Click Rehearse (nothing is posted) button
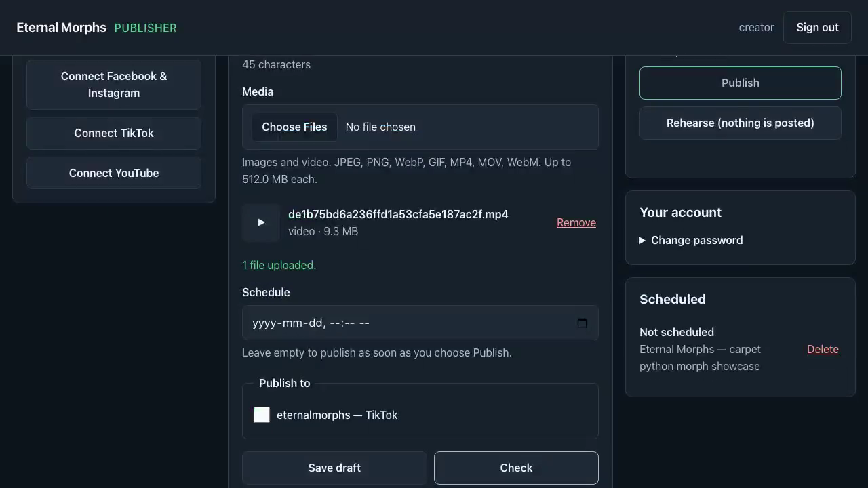 point(741,123)
